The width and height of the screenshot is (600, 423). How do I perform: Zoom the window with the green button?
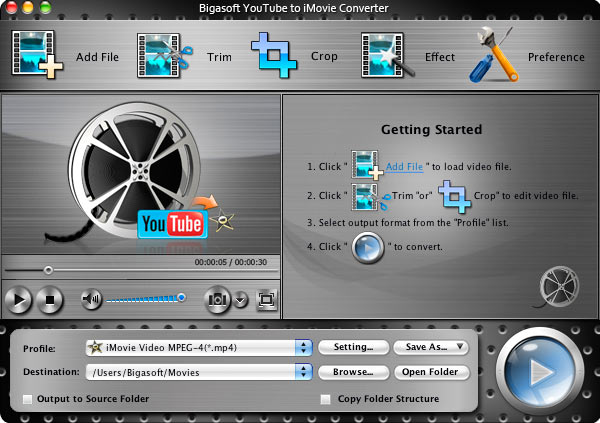point(46,8)
